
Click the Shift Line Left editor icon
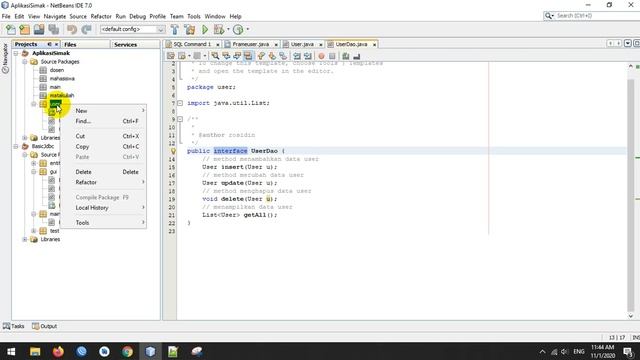click(x=297, y=56)
